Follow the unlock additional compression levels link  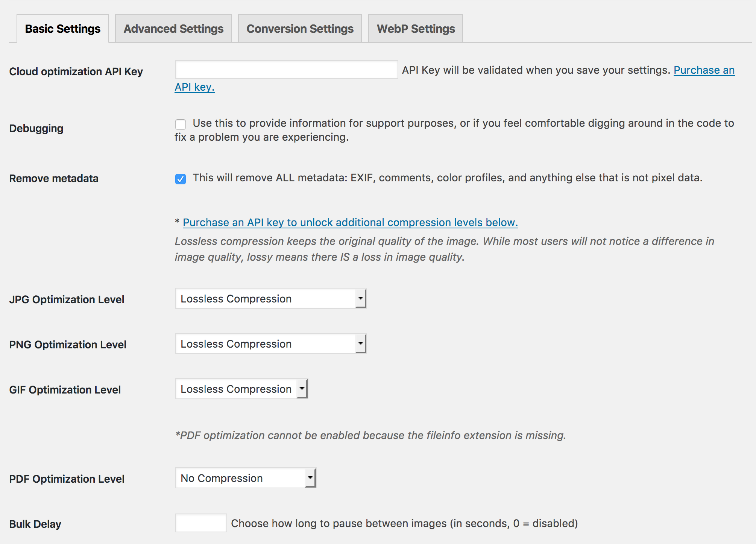point(350,222)
